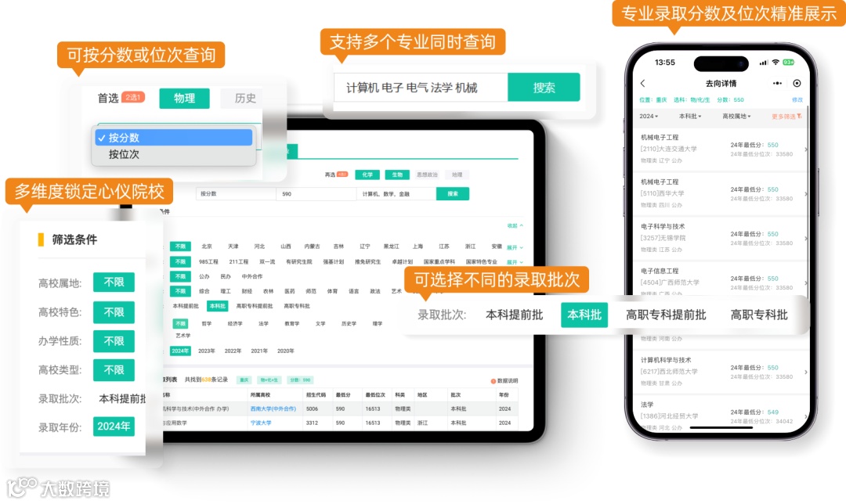The width and height of the screenshot is (846, 504).
Task: Select the 上海 region on the tablet
Action: pos(418,247)
